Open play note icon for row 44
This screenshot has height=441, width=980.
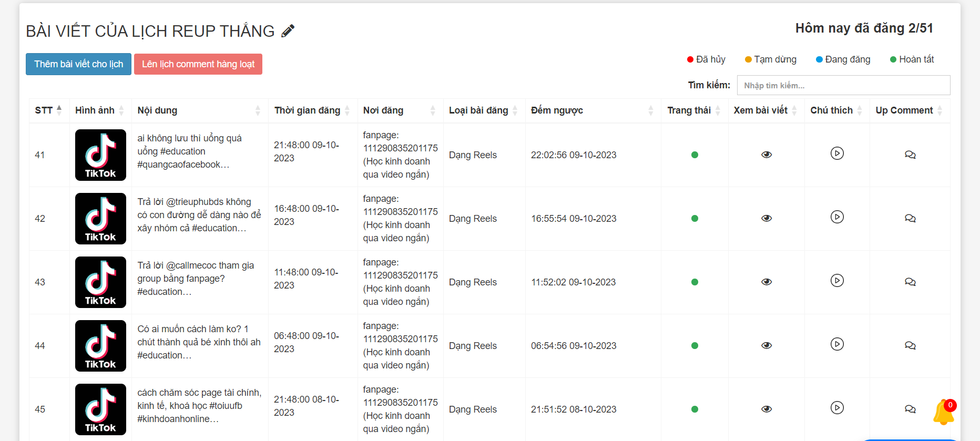837,344
